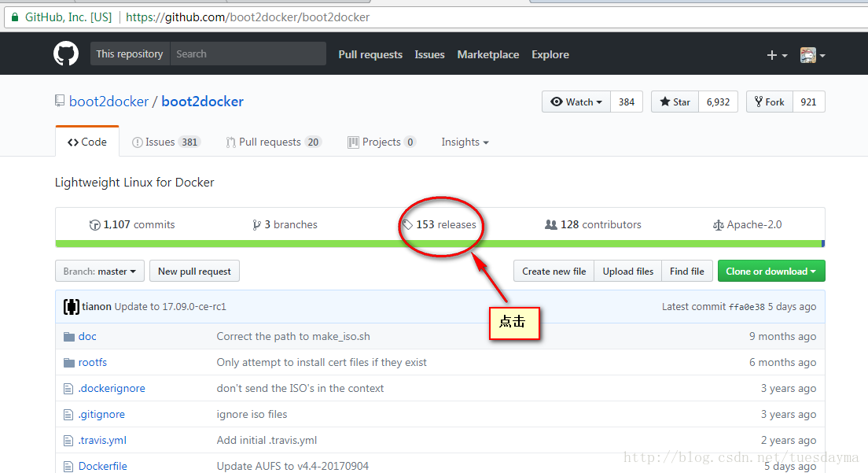This screenshot has height=473, width=868.
Task: Click the secure lock icon in address bar
Action: click(x=15, y=17)
